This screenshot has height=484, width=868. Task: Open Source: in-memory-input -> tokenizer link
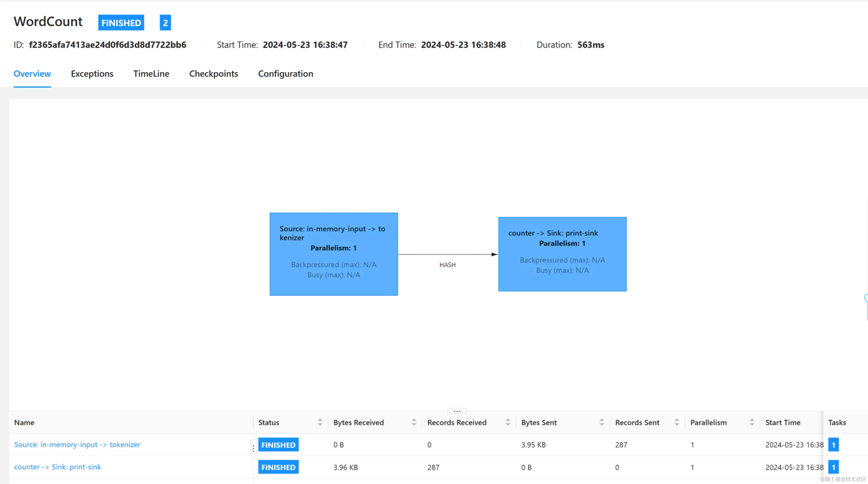(77, 445)
